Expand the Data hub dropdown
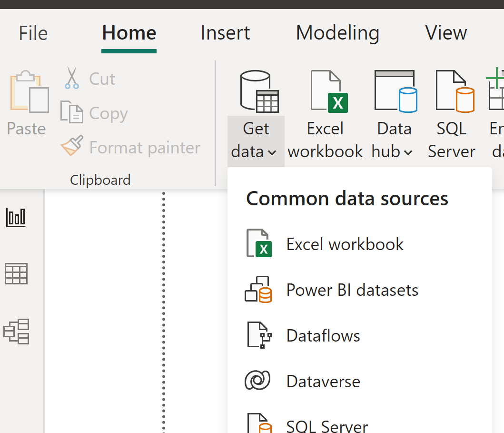 point(408,152)
